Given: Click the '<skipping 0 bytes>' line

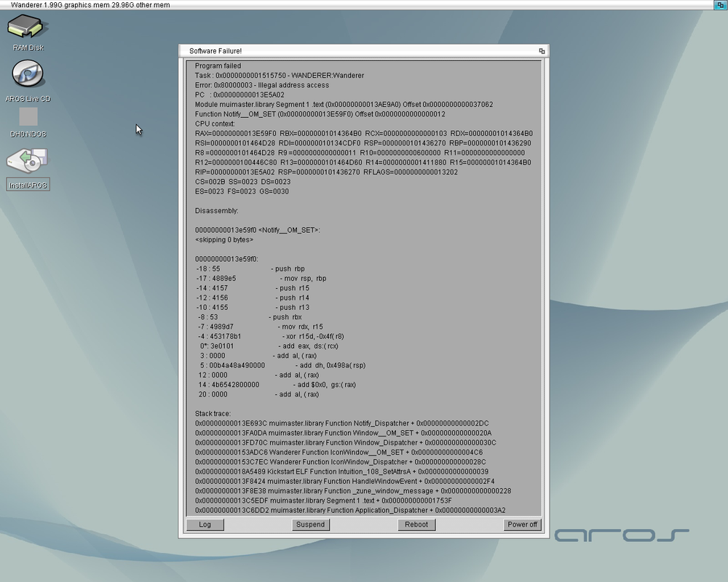Looking at the screenshot, I should coord(224,240).
